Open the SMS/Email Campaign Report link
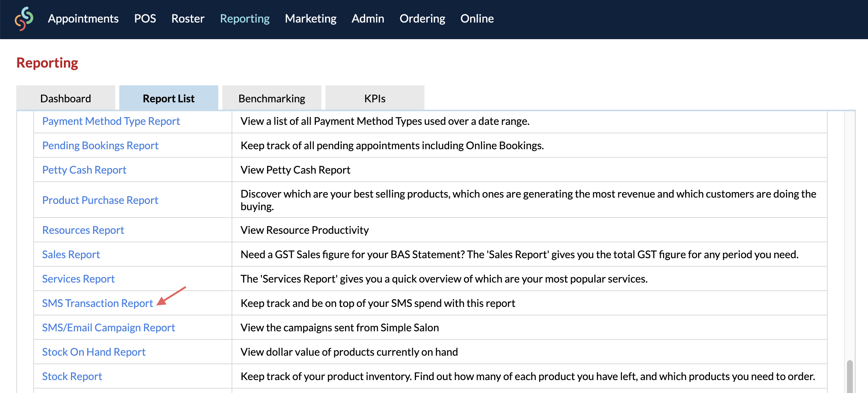The width and height of the screenshot is (868, 393). 109,328
